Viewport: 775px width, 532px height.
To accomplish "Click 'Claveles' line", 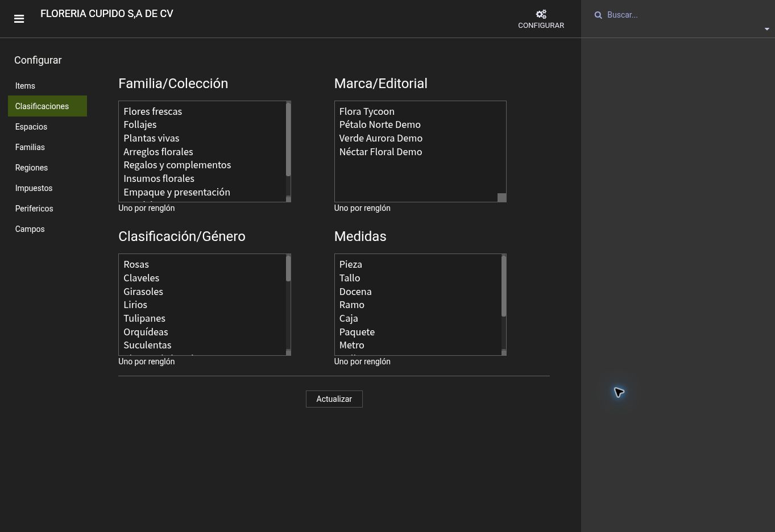I will tap(141, 278).
